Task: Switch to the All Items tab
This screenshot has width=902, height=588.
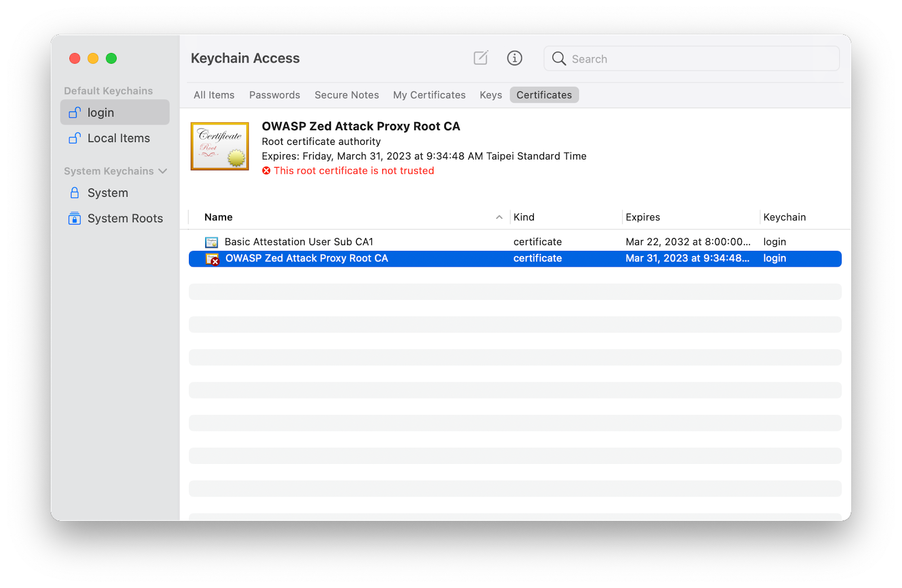Action: point(214,95)
